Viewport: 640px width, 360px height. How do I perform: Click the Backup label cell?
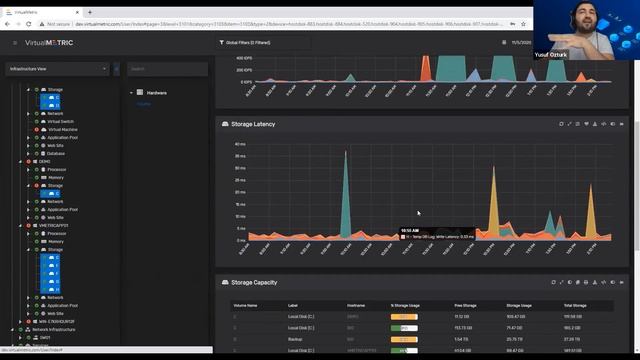pyautogui.click(x=295, y=339)
